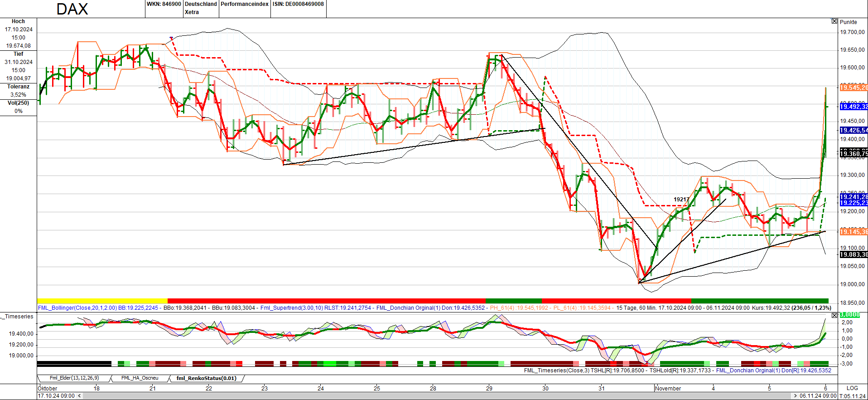The height and width of the screenshot is (400, 868).
Task: Switch to the Fml_Elder(13,12,26,9) tab
Action: 74,378
